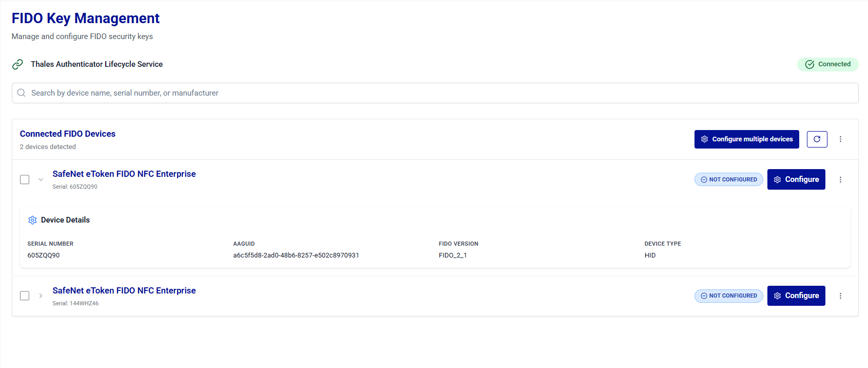Expand the details of device 144WHZ46
The height and width of the screenshot is (368, 868).
point(41,296)
